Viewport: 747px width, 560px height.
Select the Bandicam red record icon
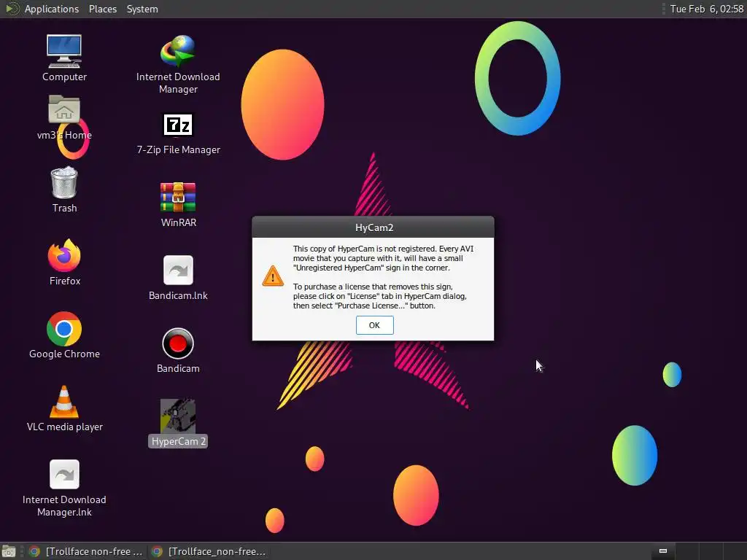pos(178,343)
